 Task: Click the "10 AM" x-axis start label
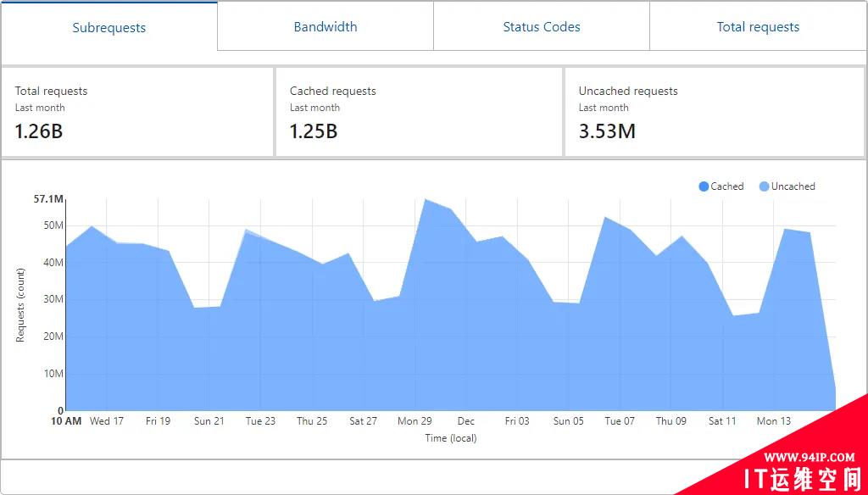66,420
